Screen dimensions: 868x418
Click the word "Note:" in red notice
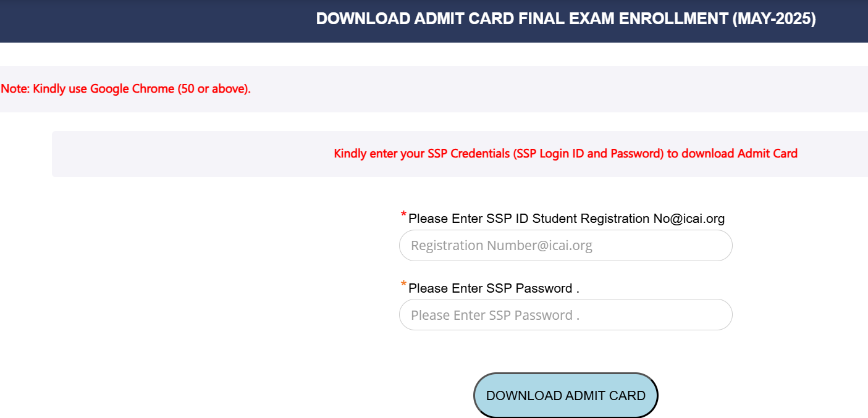click(x=15, y=89)
